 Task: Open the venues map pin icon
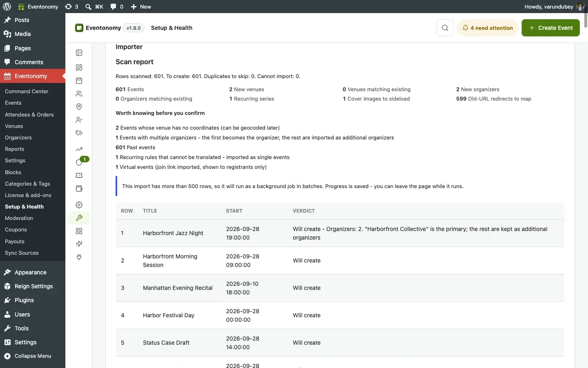[79, 107]
